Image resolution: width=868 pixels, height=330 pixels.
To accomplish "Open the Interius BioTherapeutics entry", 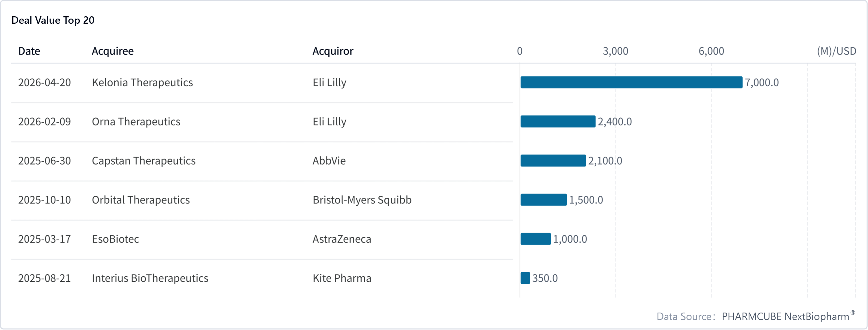I will point(150,278).
